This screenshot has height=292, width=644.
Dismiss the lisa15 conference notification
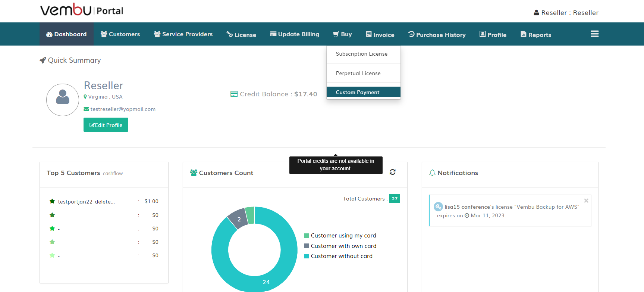586,201
